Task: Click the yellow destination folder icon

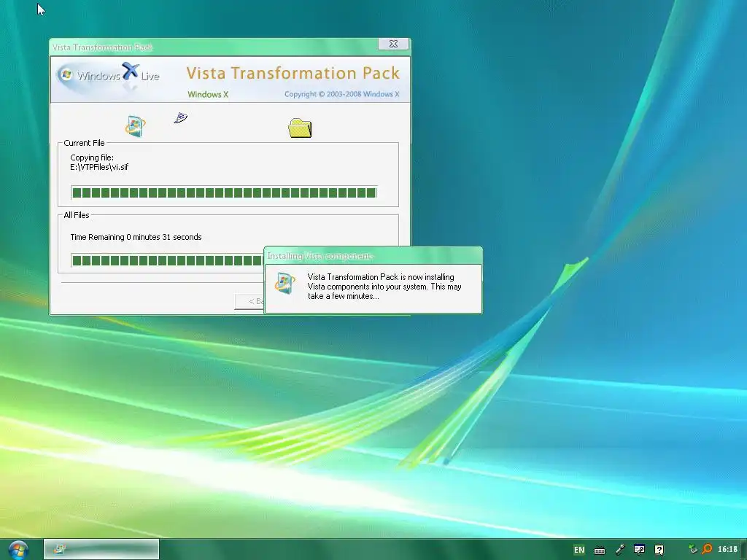Action: coord(300,128)
